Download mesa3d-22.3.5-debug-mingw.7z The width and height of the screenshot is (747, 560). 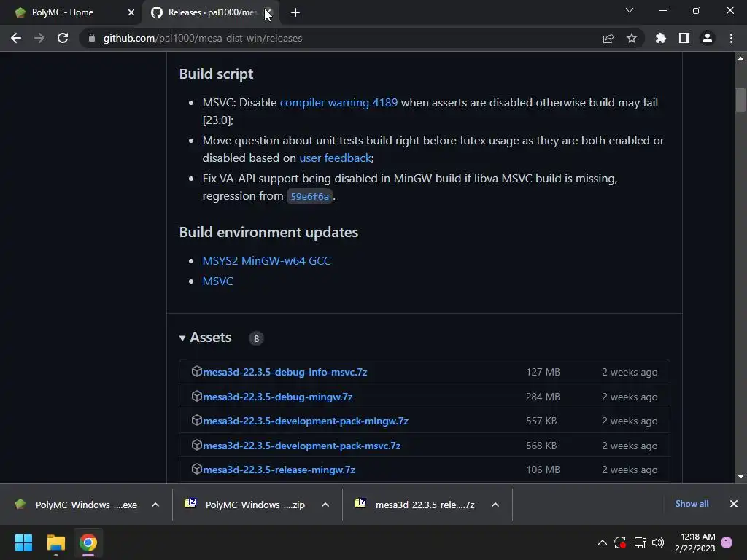278,397
